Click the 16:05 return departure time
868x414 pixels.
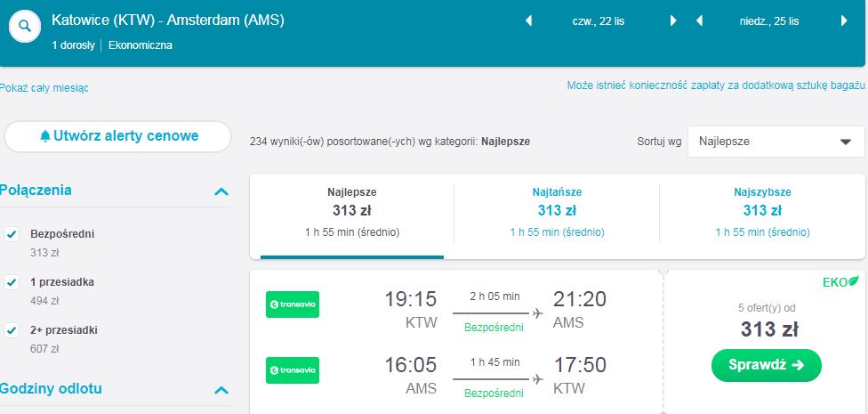point(411,365)
